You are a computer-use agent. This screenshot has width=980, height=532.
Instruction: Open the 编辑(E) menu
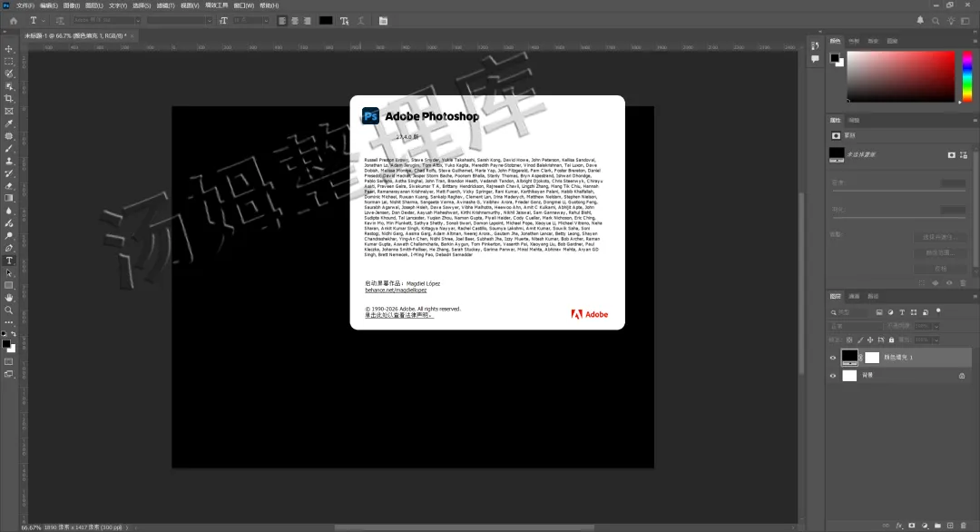[x=49, y=5]
